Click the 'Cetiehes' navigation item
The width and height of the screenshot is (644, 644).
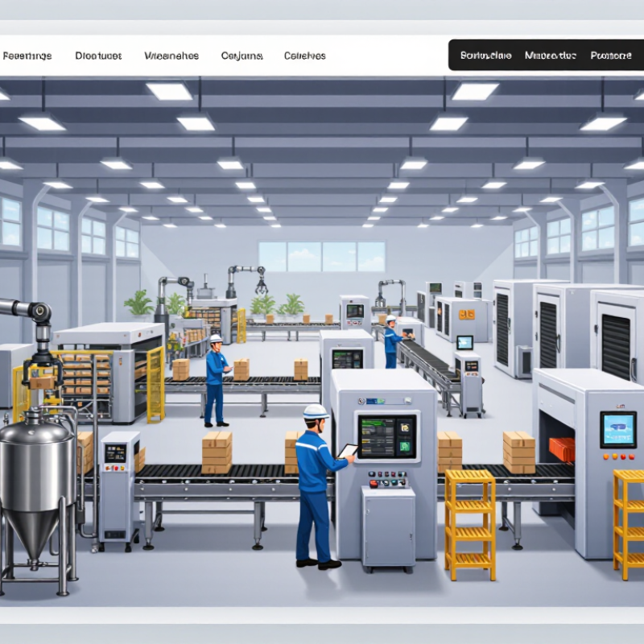[x=305, y=56]
